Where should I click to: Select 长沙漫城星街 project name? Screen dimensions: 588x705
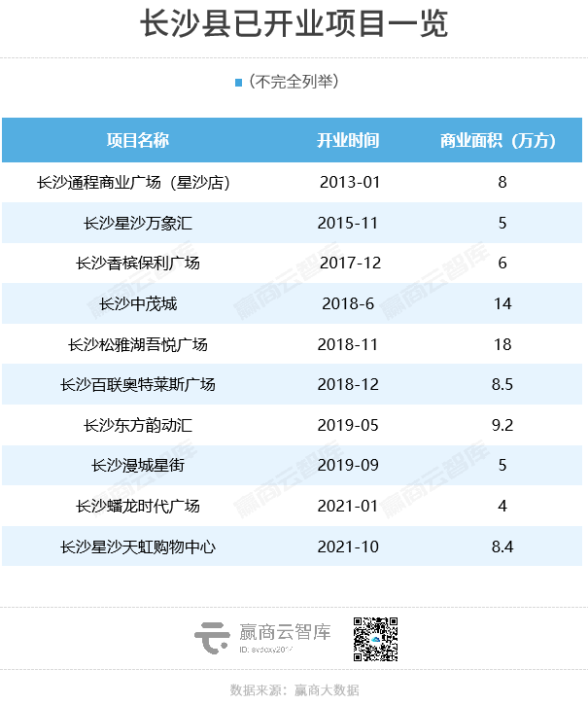tap(138, 465)
